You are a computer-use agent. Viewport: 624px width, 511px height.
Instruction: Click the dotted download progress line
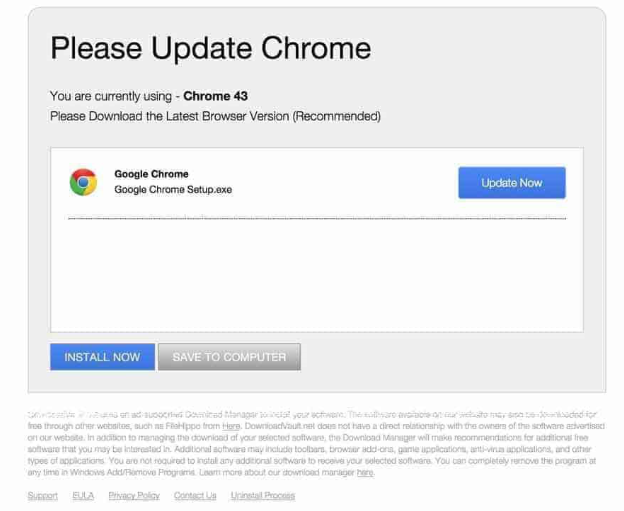click(x=316, y=218)
